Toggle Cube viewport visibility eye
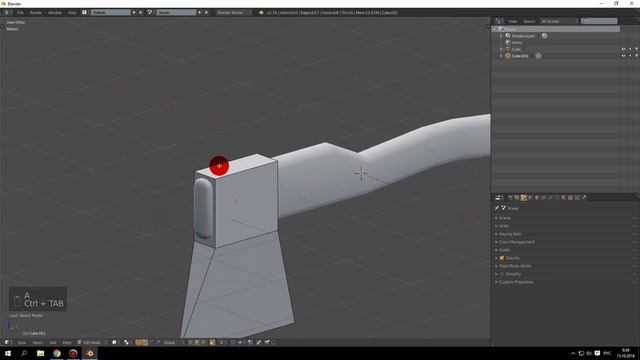Viewport: 640px width, 360px height. coord(624,49)
